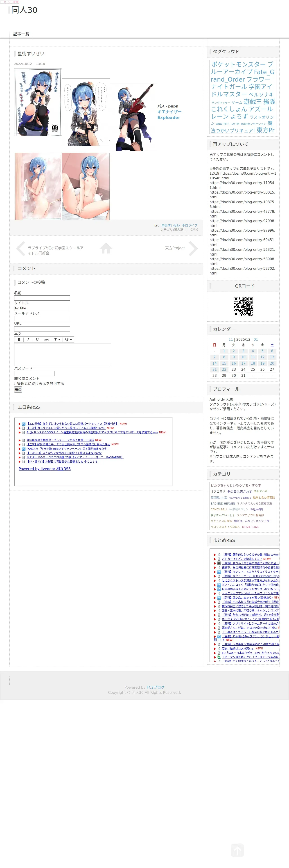Apply strikethrough with the ABC icon
Image resolution: width=289 pixels, height=868 pixels.
pyautogui.click(x=46, y=340)
